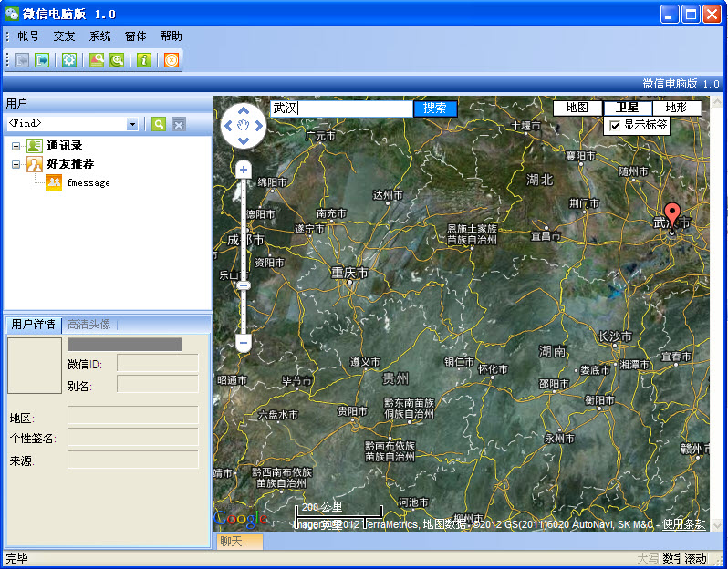
Task: Toggle the 显示标签 checkbox
Action: [615, 125]
